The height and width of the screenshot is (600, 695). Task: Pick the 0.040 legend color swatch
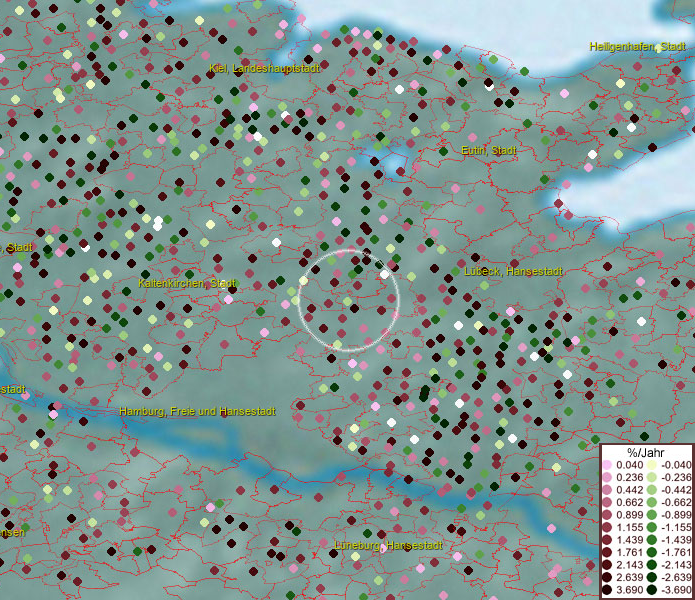(607, 465)
